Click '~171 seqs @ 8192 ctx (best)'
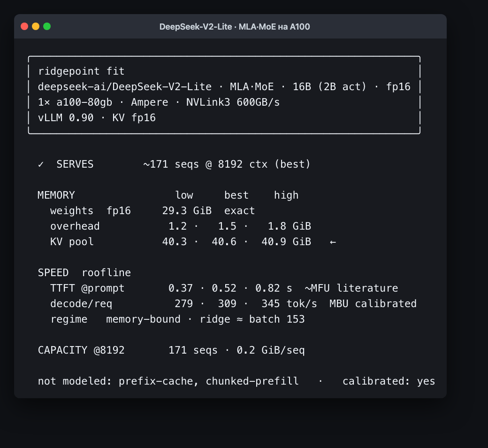Viewport: 488px width, 448px height. tap(227, 164)
